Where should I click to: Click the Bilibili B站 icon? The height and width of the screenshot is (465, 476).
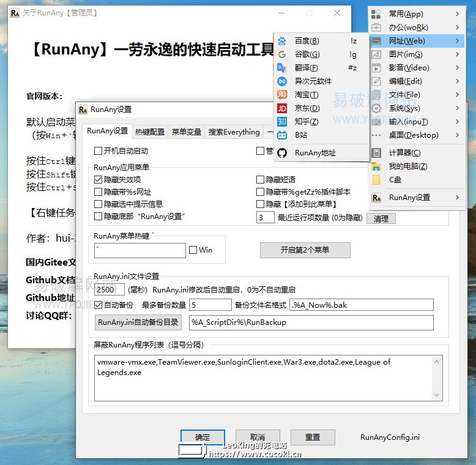(282, 135)
